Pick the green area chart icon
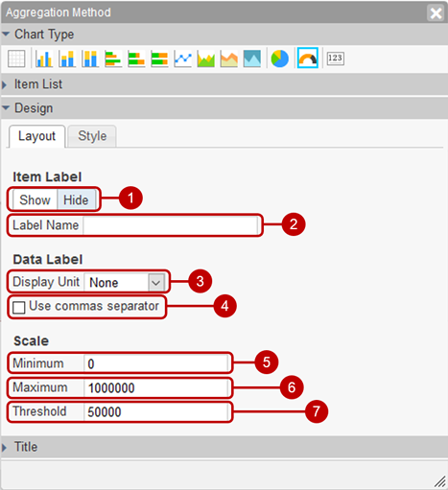 [x=206, y=58]
